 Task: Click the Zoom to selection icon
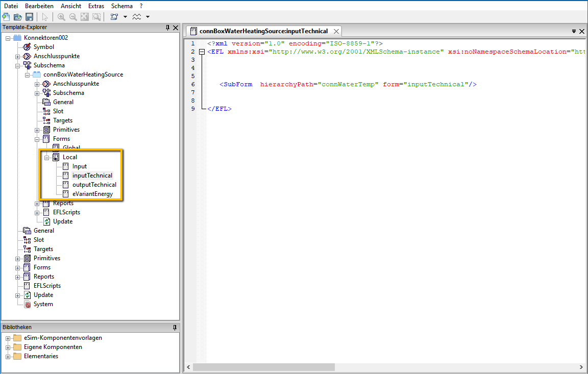(x=96, y=17)
